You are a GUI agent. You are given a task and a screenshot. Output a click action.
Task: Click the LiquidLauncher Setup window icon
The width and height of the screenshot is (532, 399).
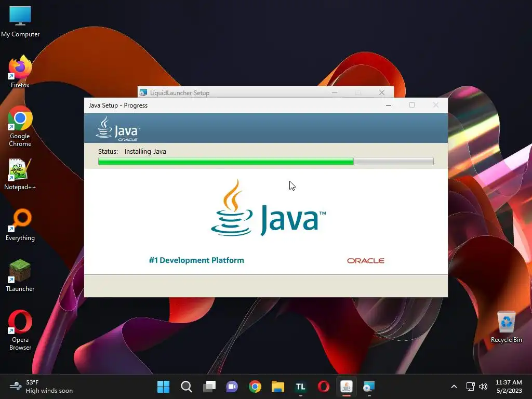click(x=143, y=92)
